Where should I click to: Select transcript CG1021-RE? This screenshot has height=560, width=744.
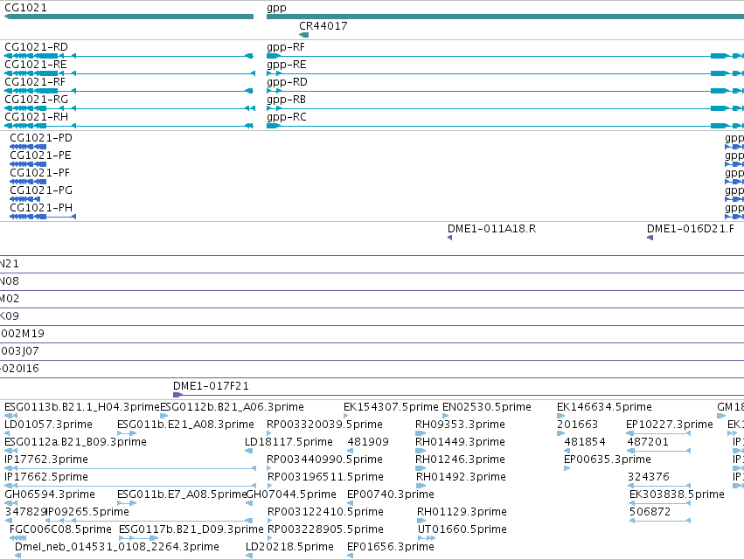(36, 65)
